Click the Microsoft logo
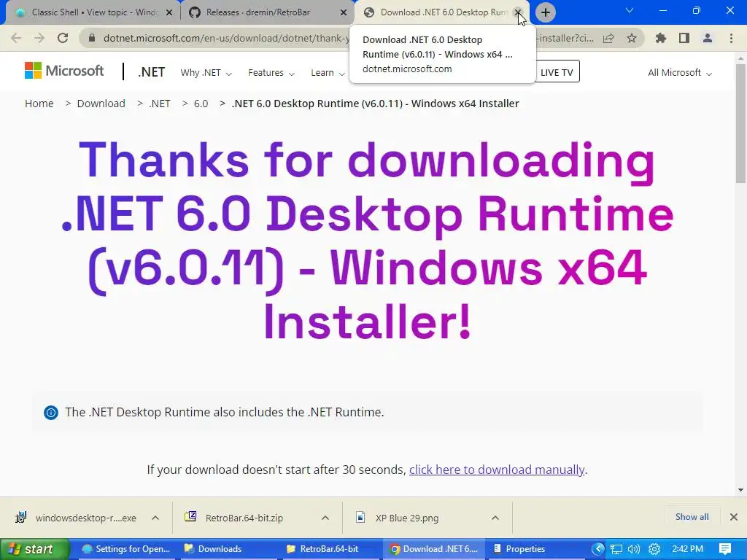 click(x=64, y=71)
